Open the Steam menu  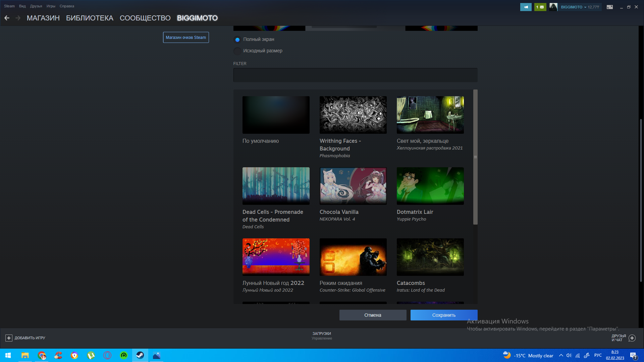click(9, 6)
